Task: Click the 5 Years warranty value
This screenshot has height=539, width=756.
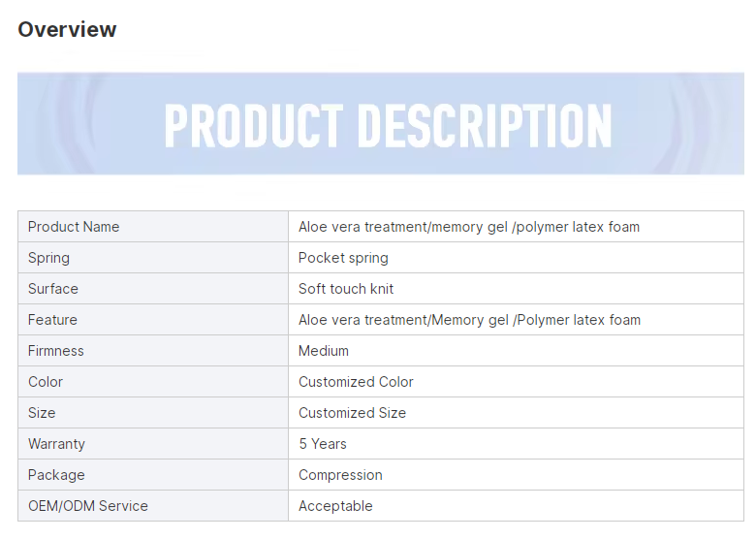Action: 323,444
